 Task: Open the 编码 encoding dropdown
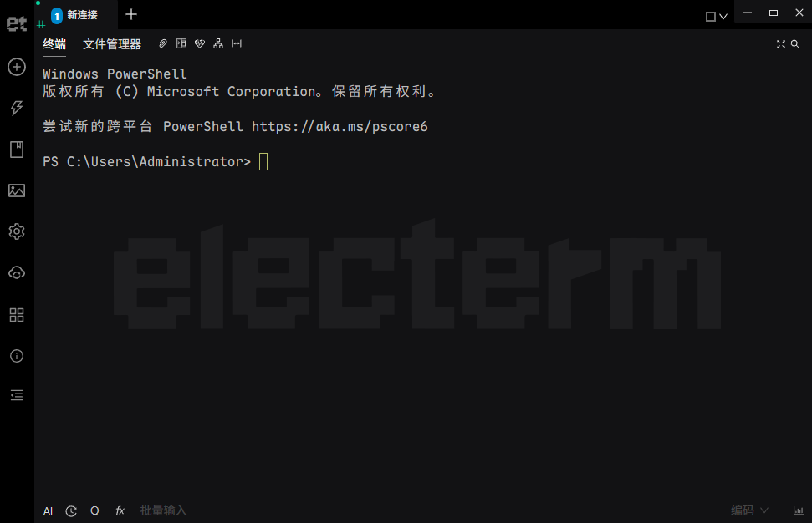tap(749, 510)
